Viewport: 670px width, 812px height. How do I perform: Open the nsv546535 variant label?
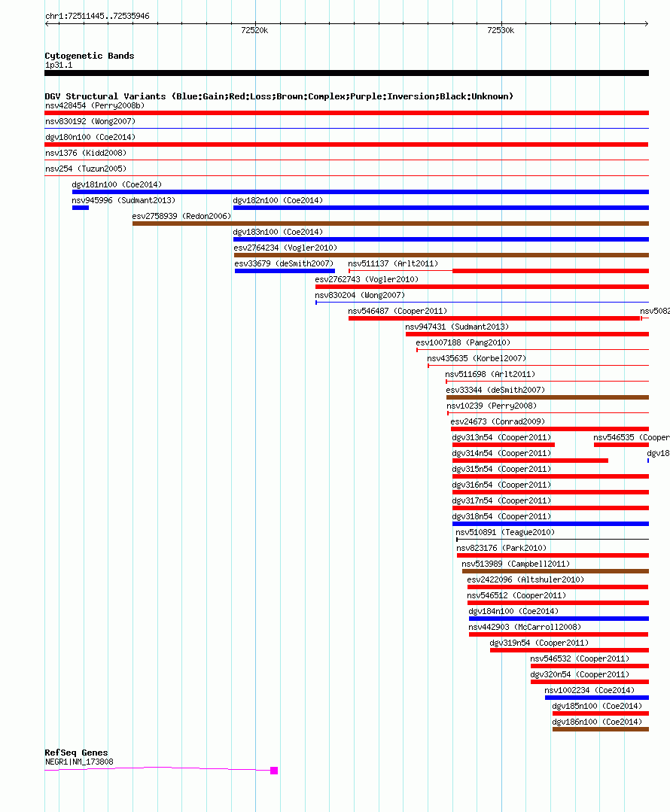point(632,437)
